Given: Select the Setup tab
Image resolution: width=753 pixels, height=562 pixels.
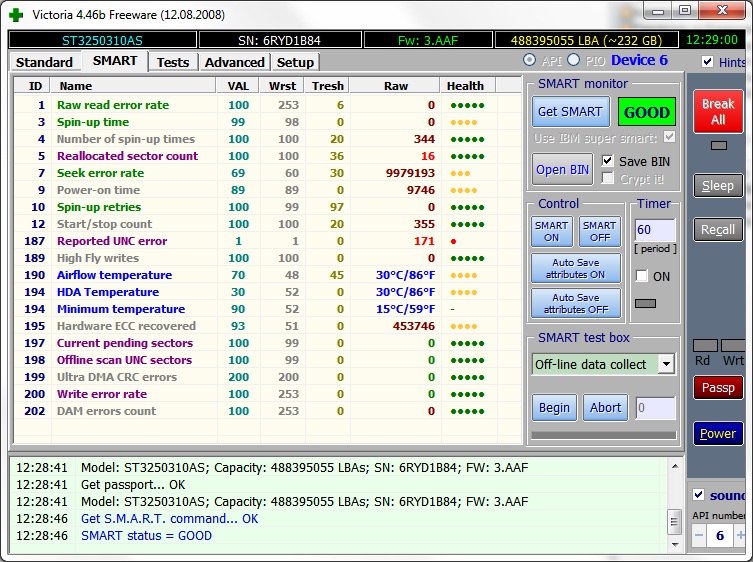Looking at the screenshot, I should 295,62.
